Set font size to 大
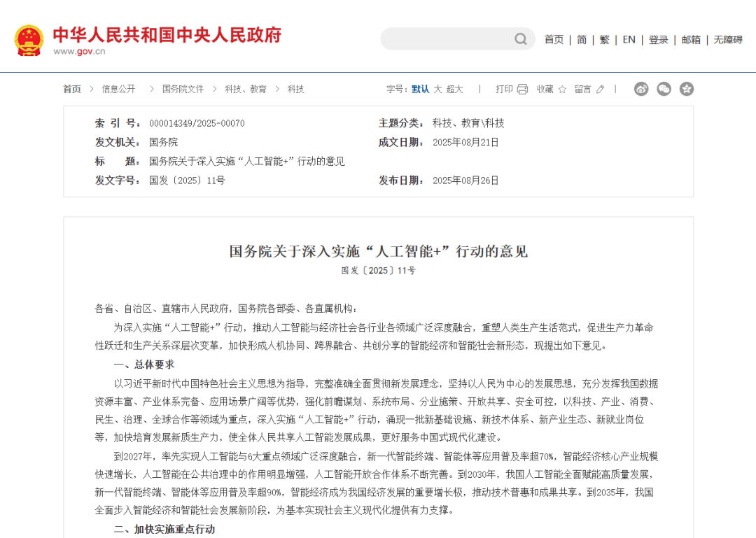 pyautogui.click(x=437, y=89)
